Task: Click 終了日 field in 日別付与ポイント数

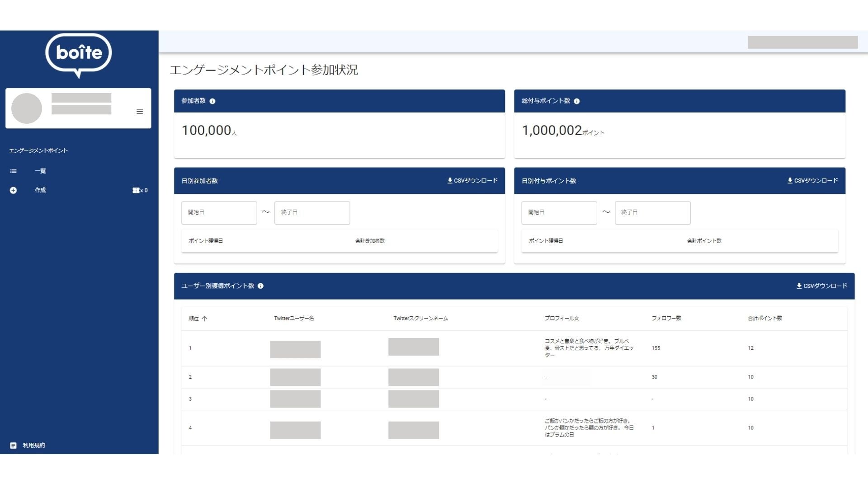Action: 652,213
